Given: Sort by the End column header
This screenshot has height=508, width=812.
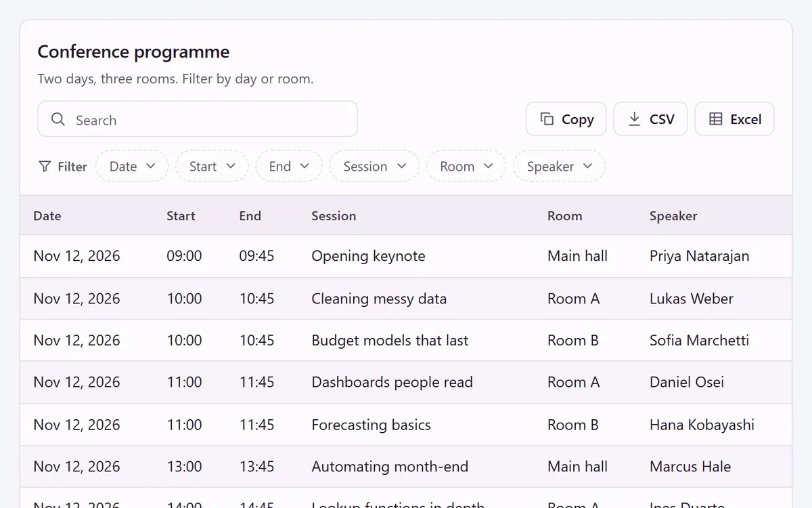Looking at the screenshot, I should coord(250,216).
